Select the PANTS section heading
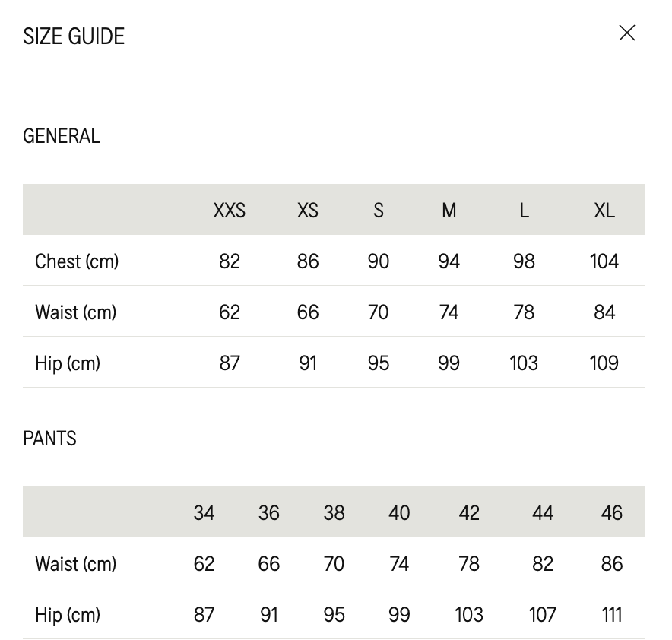The width and height of the screenshot is (672, 640). tap(49, 439)
